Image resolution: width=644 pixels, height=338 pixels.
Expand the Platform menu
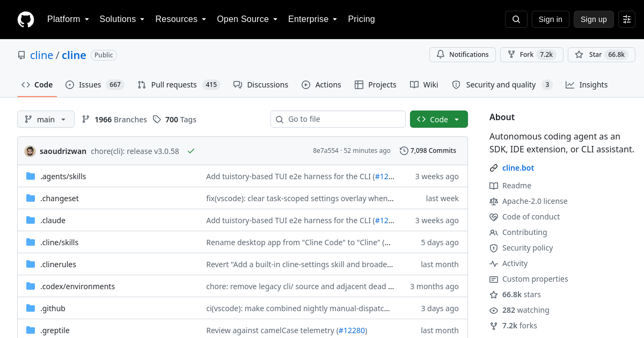coord(68,19)
